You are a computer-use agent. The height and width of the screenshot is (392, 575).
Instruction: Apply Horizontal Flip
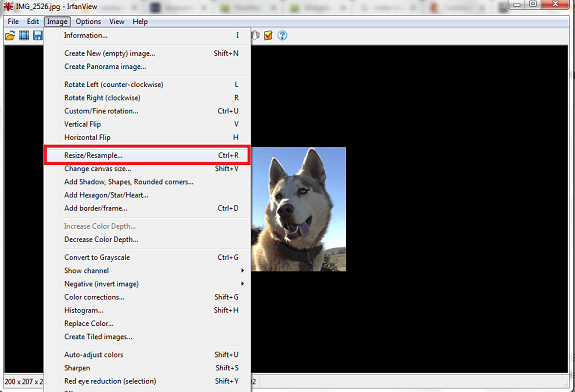click(x=147, y=138)
